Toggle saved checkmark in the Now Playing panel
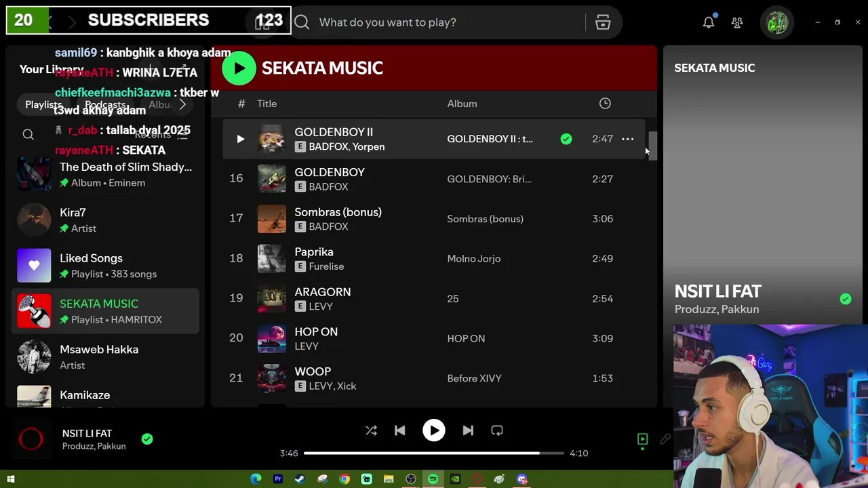Screen dimensions: 868x488 (846, 299)
